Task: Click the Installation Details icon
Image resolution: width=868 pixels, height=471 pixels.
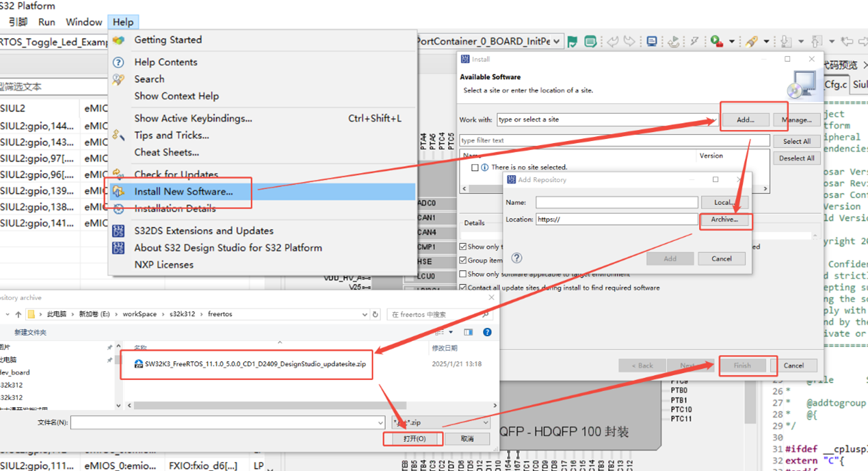Action: click(118, 209)
